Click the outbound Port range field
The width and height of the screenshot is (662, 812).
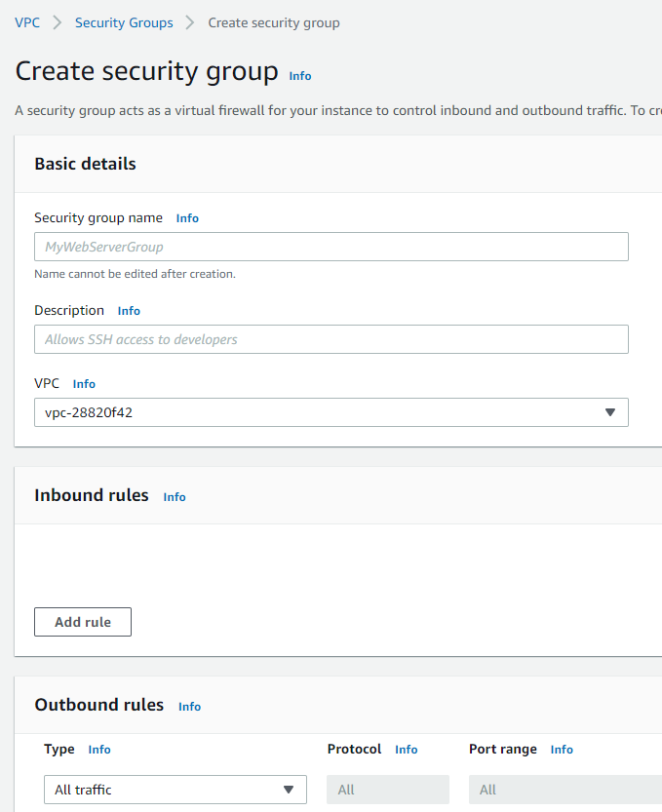564,790
